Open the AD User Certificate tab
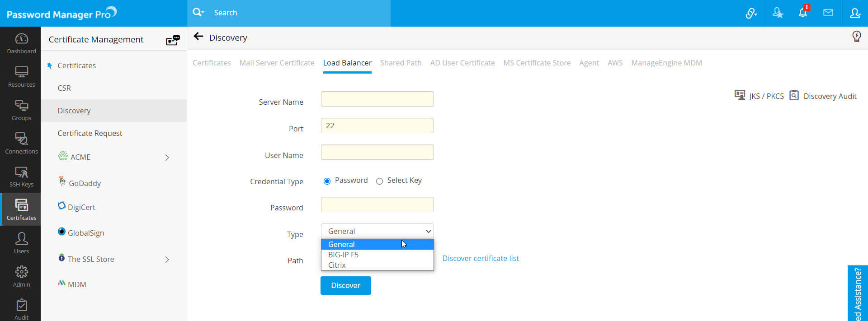 tap(462, 63)
